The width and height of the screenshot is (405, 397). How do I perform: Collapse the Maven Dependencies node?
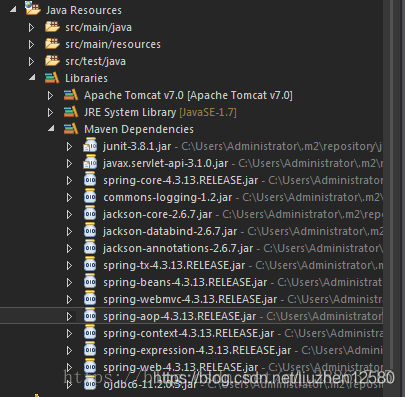point(51,128)
